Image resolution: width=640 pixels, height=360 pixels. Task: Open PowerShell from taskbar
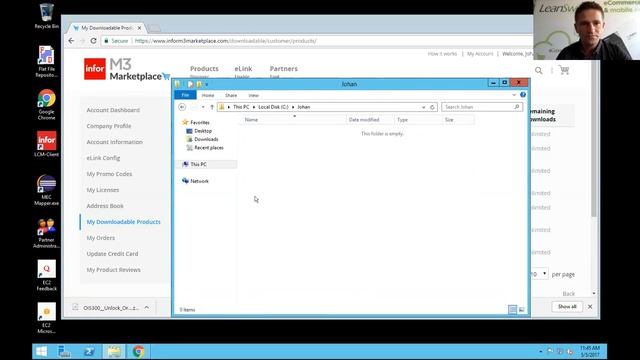click(x=89, y=351)
